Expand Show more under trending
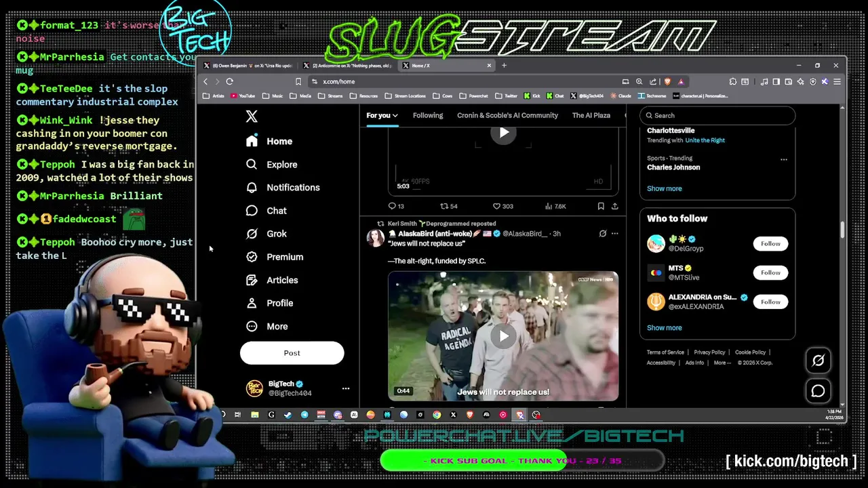 (665, 188)
